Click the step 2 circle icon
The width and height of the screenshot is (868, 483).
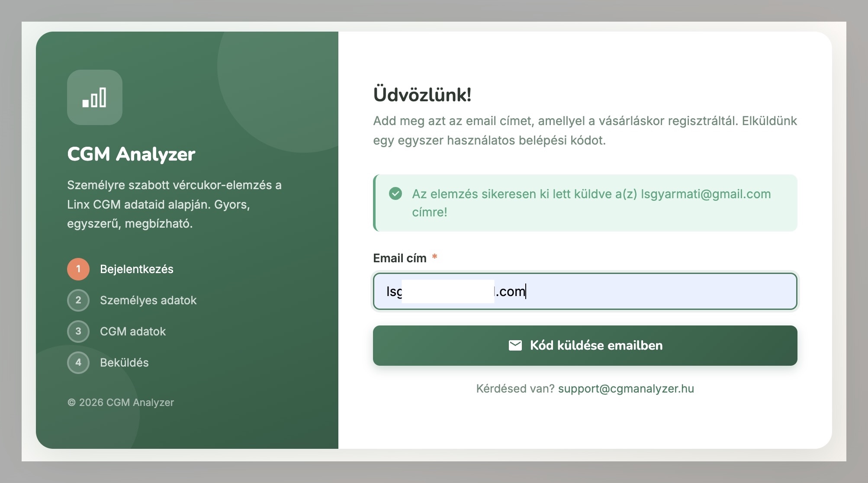click(78, 300)
